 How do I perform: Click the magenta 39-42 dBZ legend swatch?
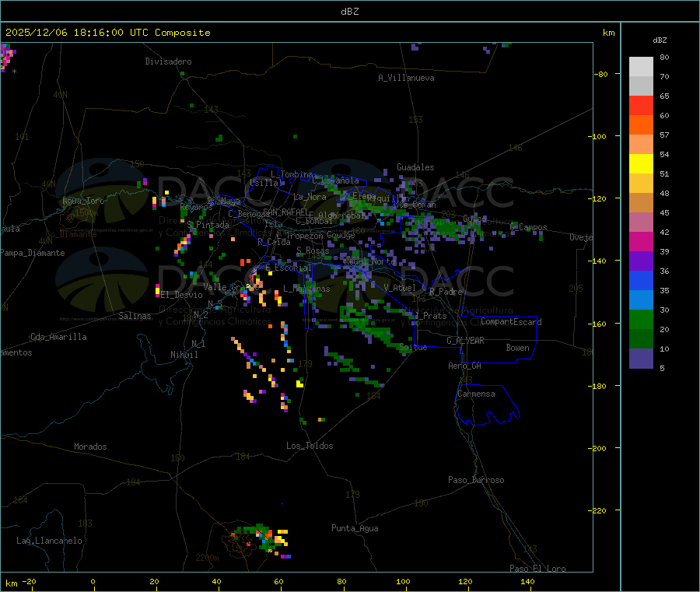pyautogui.click(x=641, y=241)
